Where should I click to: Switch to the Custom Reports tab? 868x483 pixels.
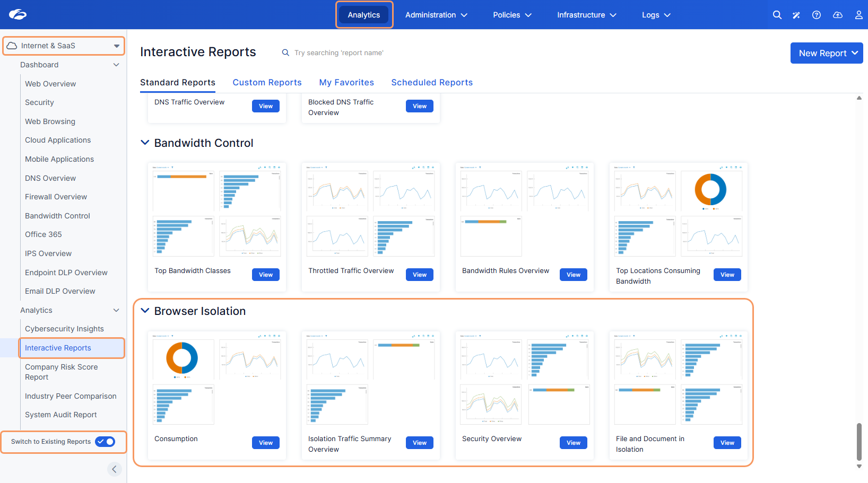click(x=267, y=82)
